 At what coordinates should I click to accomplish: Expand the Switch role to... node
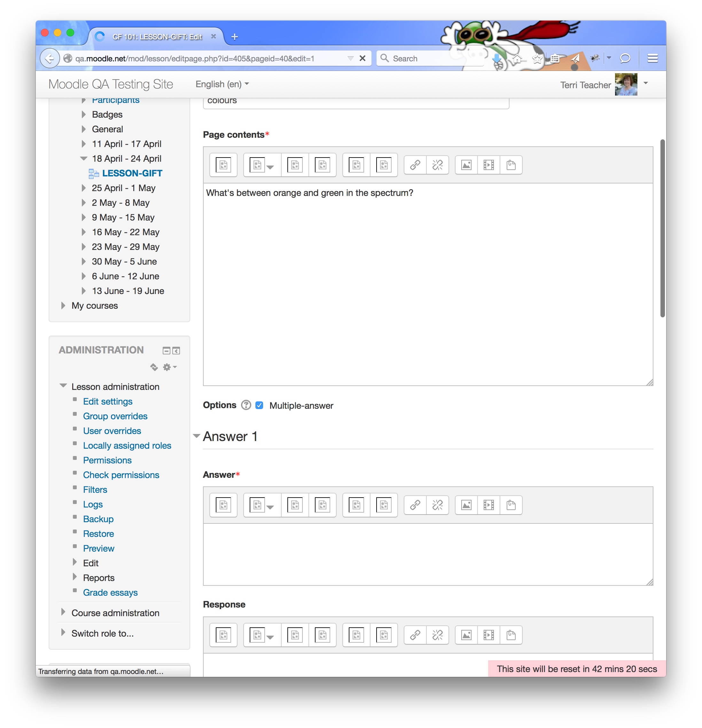click(x=63, y=632)
